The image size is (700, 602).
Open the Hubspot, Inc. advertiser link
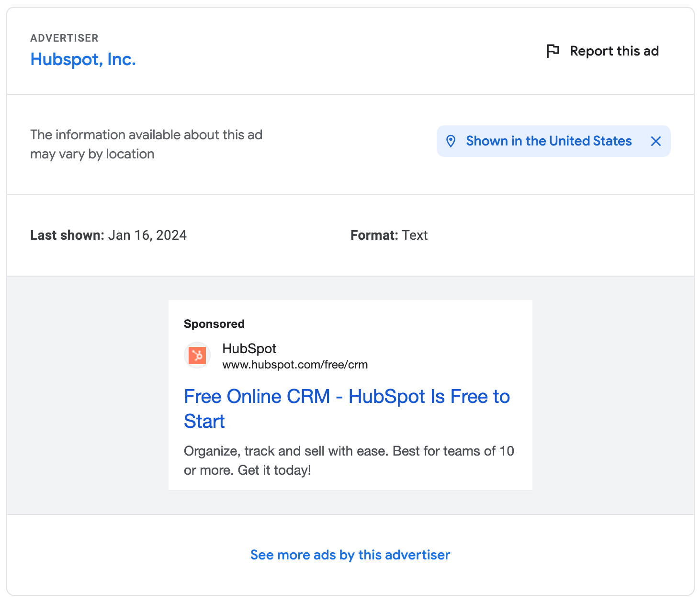click(x=83, y=59)
